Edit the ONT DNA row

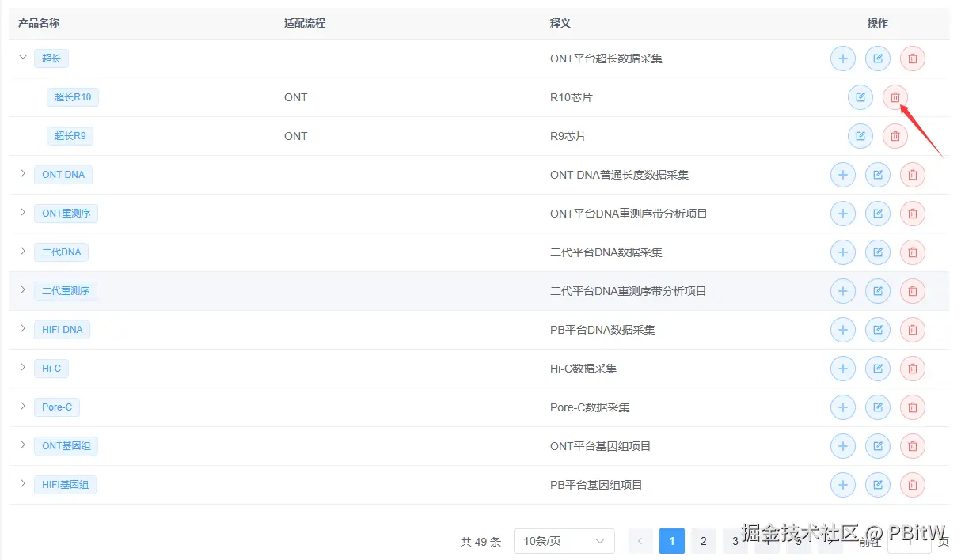coord(878,175)
